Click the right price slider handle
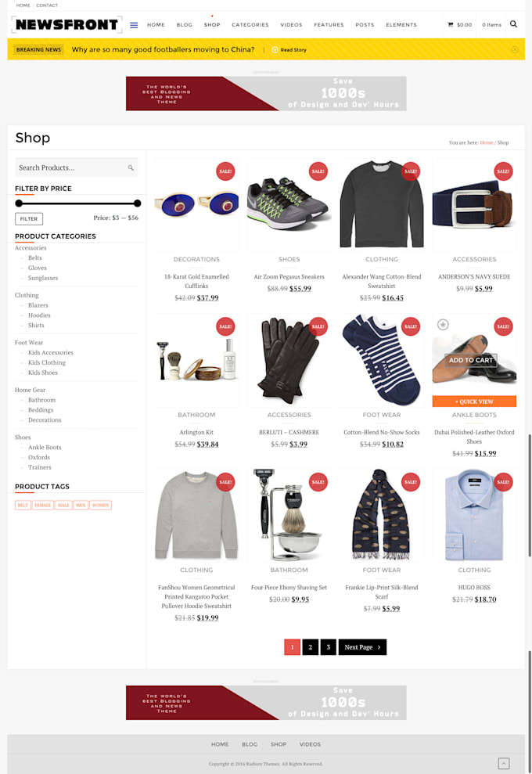Viewport: 532px width, 774px height. [137, 203]
